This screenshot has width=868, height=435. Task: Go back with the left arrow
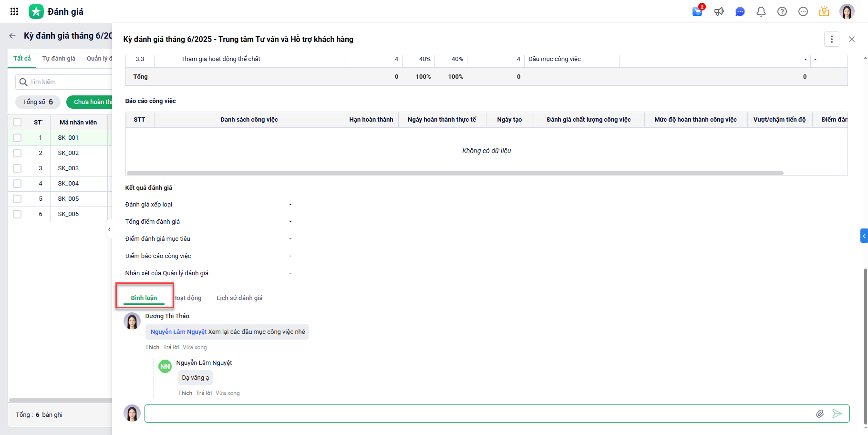coord(12,36)
